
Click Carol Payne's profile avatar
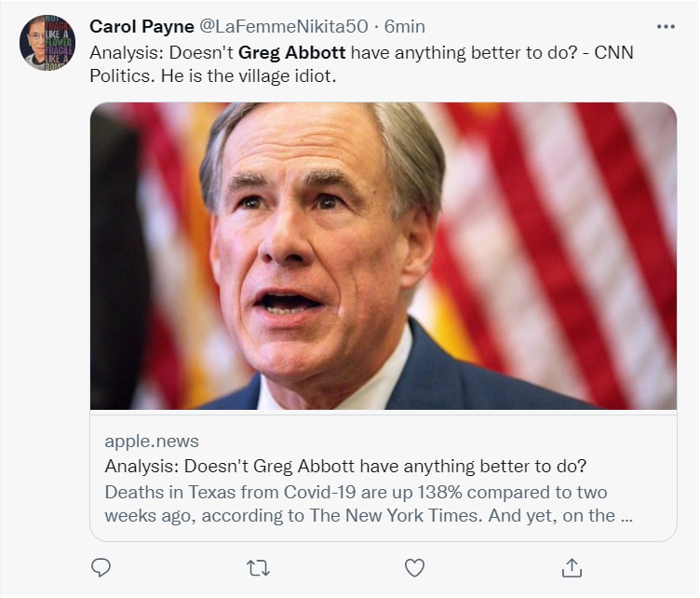coord(46,43)
